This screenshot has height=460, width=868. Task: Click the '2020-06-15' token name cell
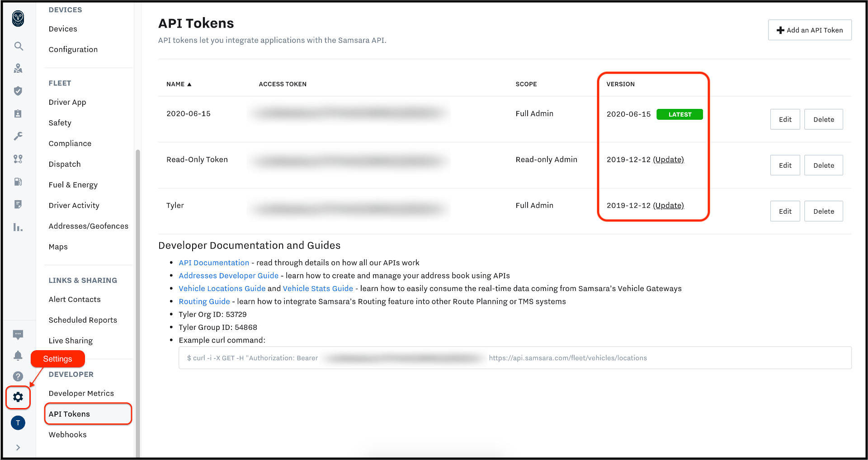click(x=189, y=114)
